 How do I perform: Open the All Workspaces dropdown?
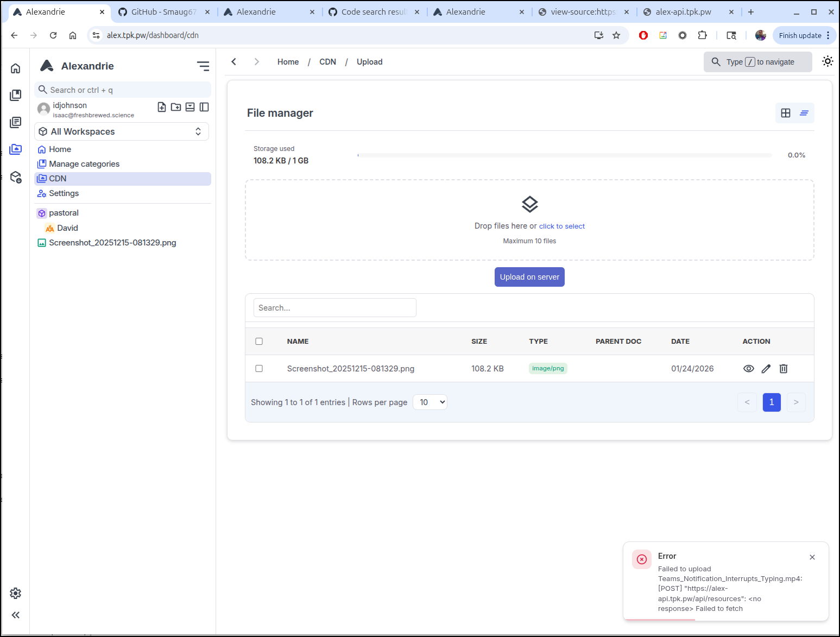click(x=122, y=131)
